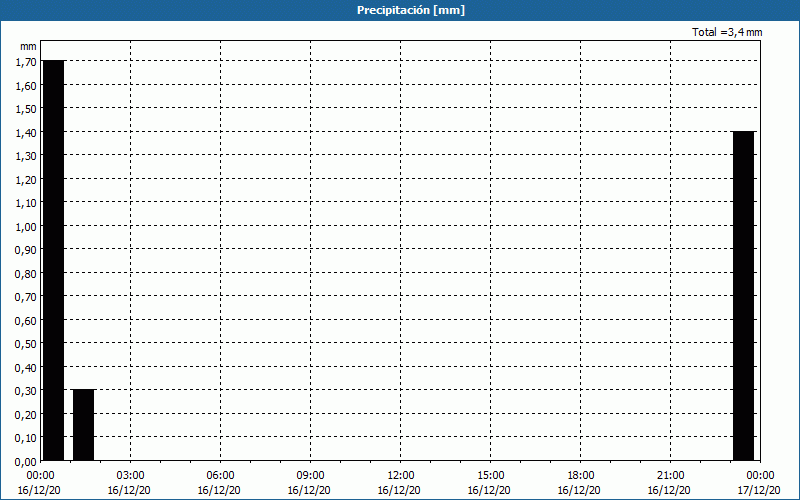Click the 15:00 time axis label
The image size is (800, 500).
[490, 476]
